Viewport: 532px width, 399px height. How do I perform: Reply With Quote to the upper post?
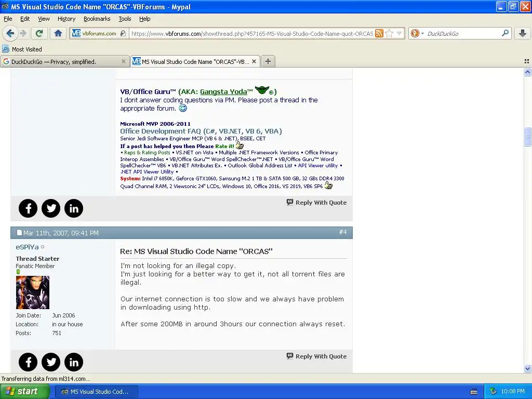pyautogui.click(x=316, y=203)
